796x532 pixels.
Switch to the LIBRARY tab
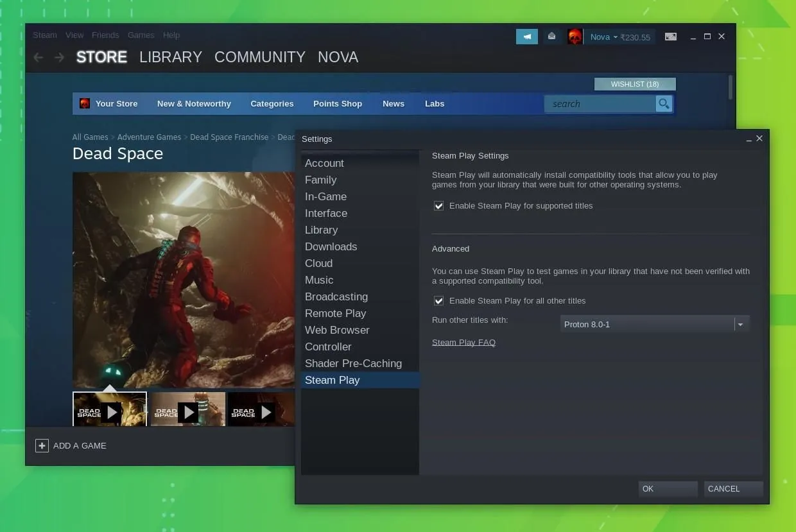pyautogui.click(x=171, y=57)
